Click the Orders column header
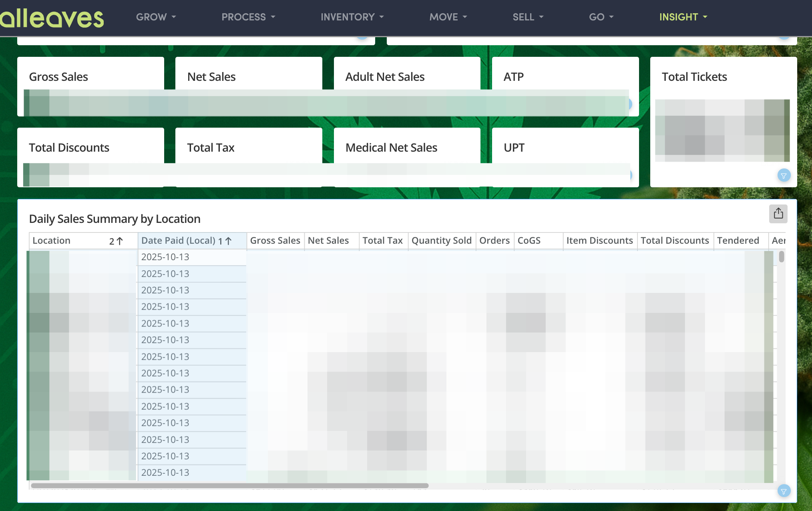This screenshot has width=812, height=511. [x=494, y=240]
